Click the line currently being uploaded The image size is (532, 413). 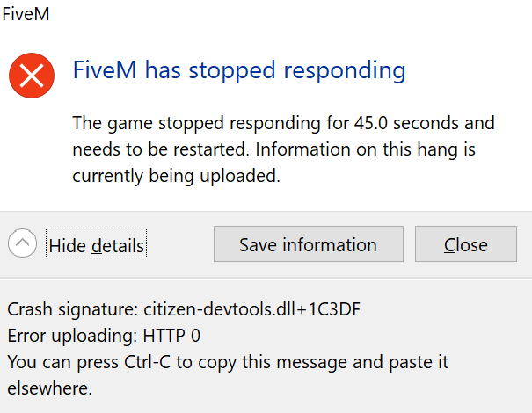[x=176, y=175]
